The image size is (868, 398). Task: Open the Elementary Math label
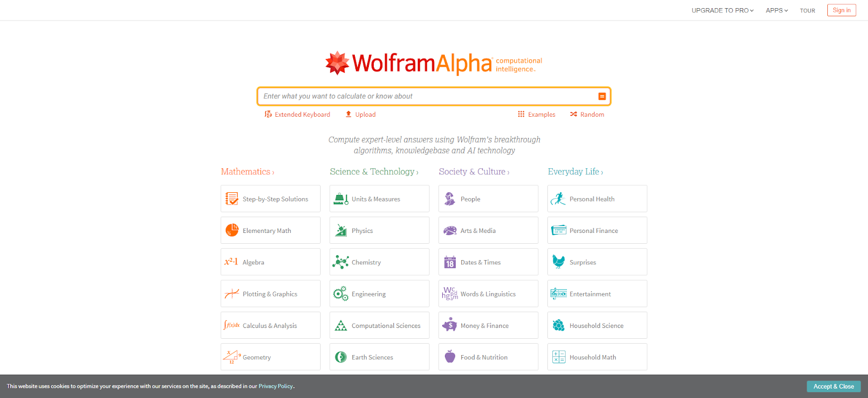(x=267, y=231)
